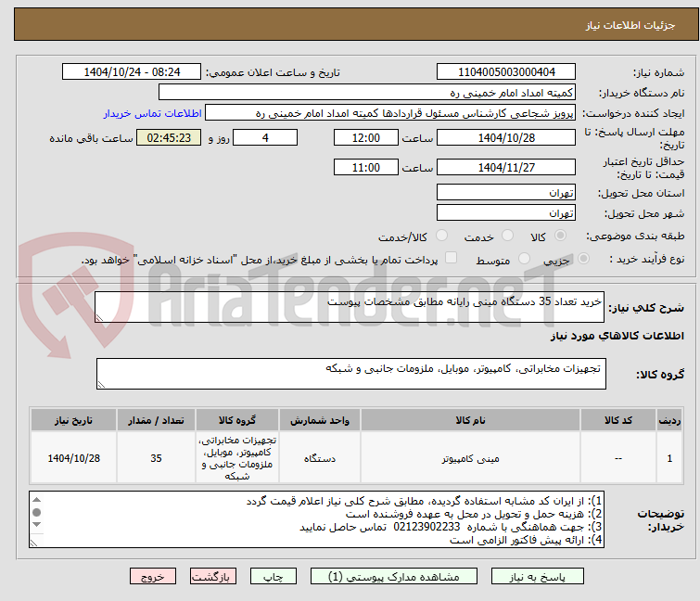Click the خروج exit button

click(x=153, y=577)
